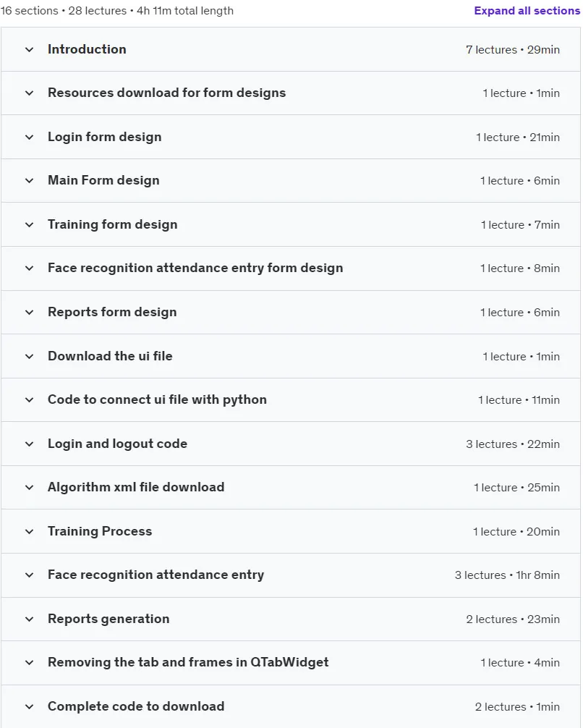Open the Training Process section title
Screen dimensions: 583x728
[x=100, y=531]
